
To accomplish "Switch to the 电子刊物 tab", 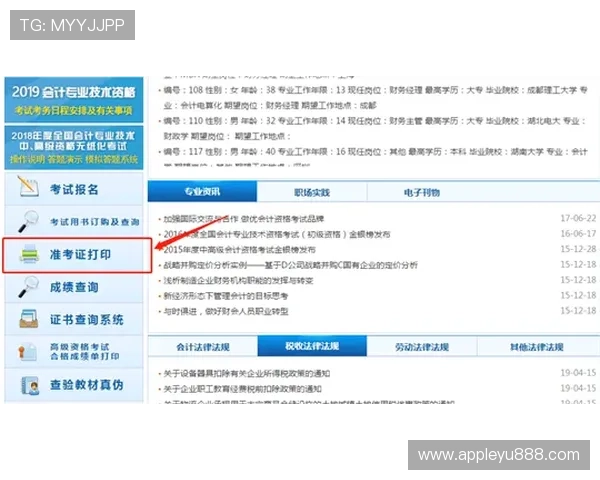I will 422,192.
